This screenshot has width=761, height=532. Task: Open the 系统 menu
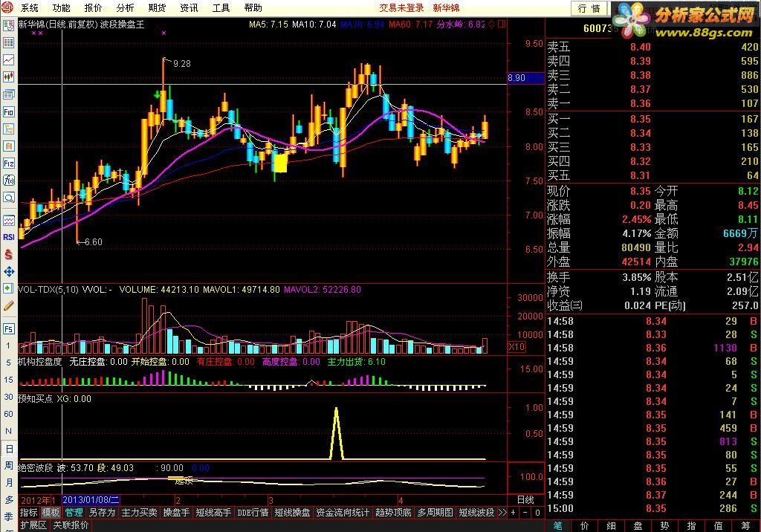click(30, 7)
